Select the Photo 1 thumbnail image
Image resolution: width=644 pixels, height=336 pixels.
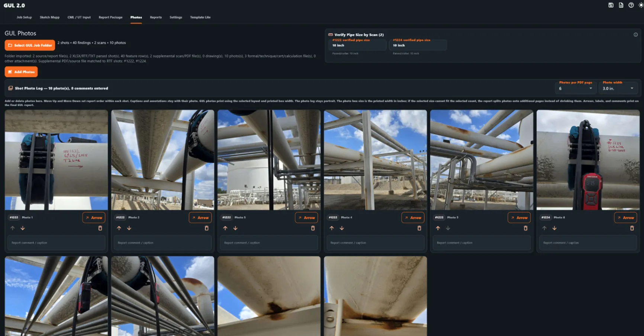56,160
